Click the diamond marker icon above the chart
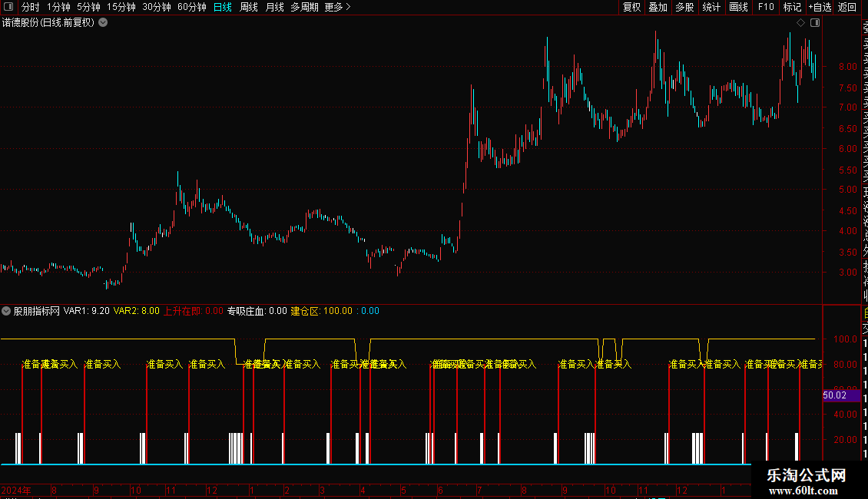 click(x=800, y=23)
